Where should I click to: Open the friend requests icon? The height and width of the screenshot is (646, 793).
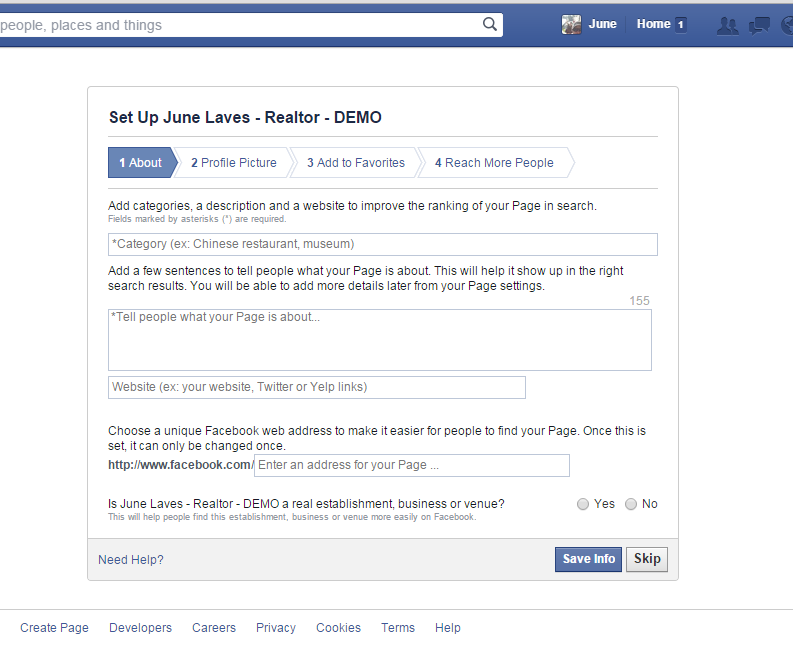[x=728, y=25]
